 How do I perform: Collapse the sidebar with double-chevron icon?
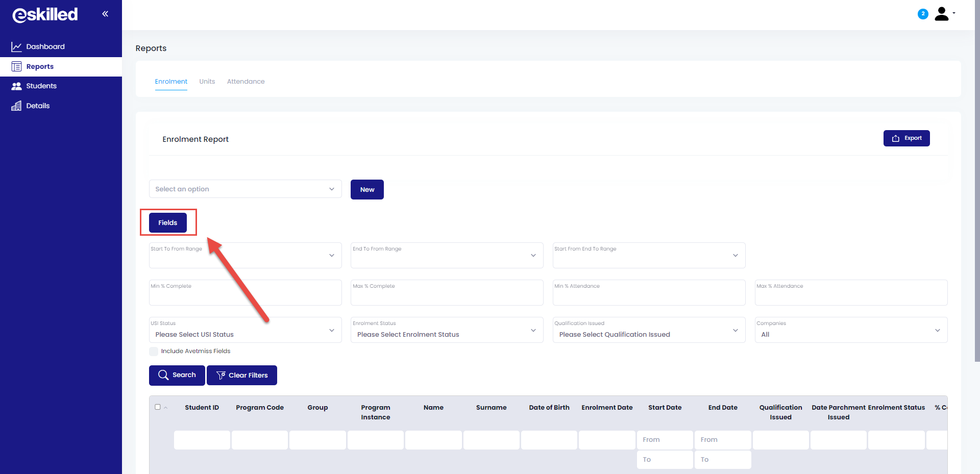(105, 14)
